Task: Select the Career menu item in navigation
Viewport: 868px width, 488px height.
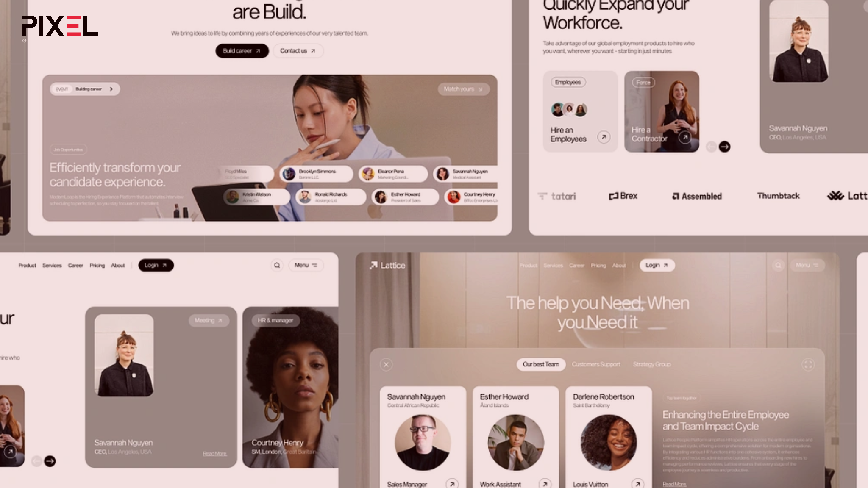Action: [x=75, y=265]
